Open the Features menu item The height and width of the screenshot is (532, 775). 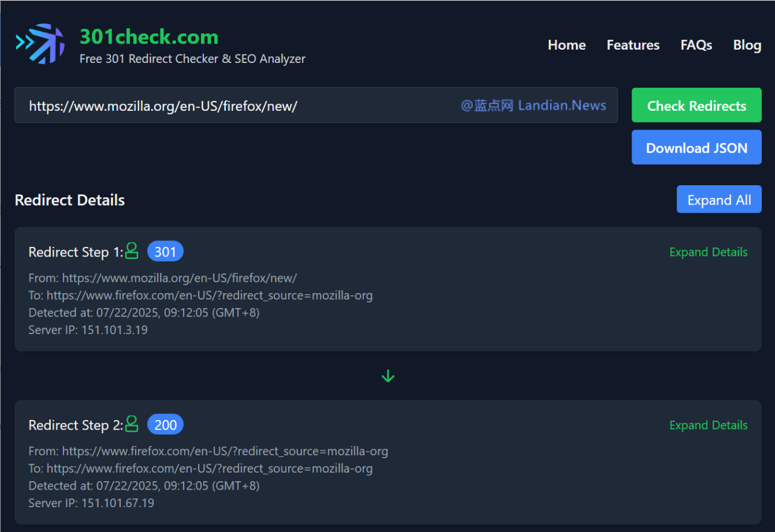coord(633,45)
